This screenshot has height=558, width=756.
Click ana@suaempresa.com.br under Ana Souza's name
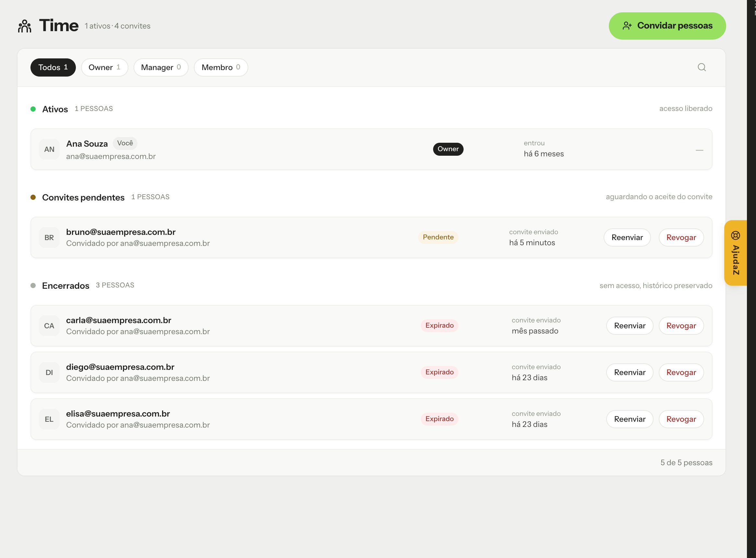click(111, 156)
